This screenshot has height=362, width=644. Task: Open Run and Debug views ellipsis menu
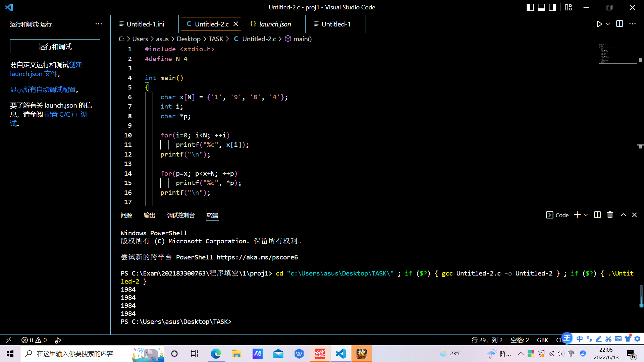coord(99,24)
